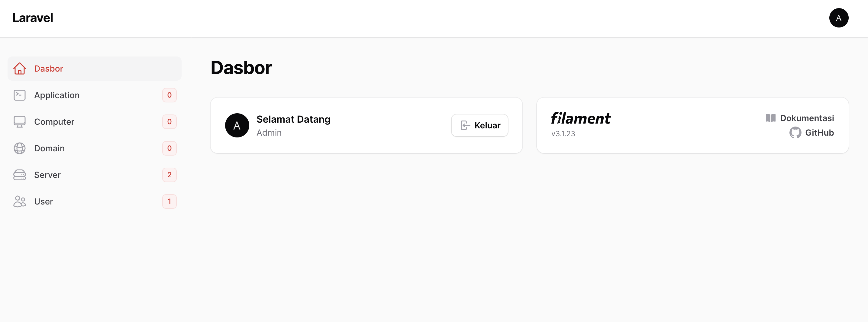Open the user avatar menu in header

point(838,18)
